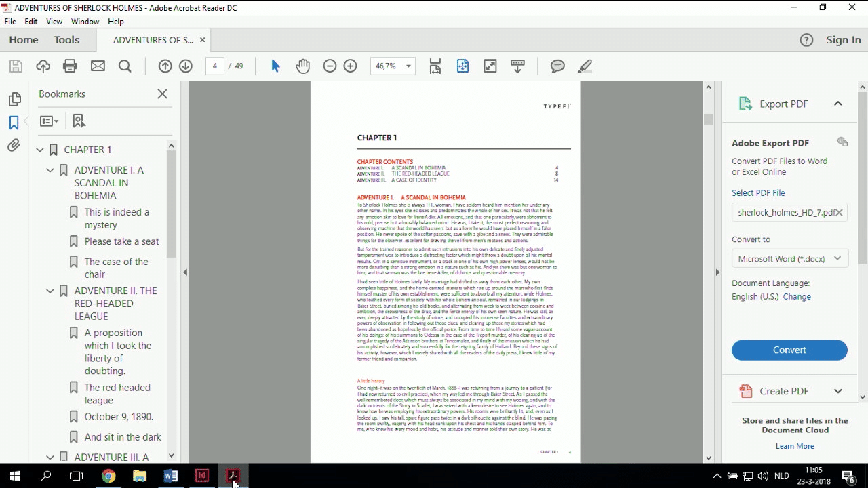Click the Help question mark icon
868x488 pixels.
[x=806, y=40]
